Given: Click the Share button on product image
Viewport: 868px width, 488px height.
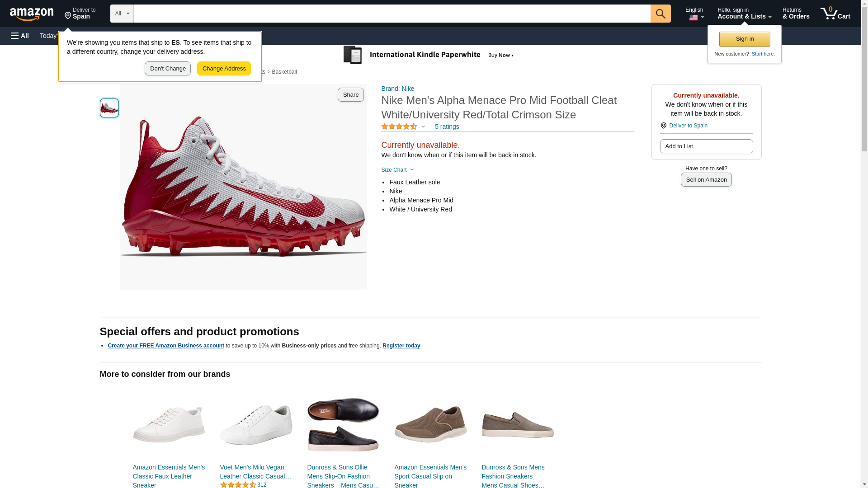Looking at the screenshot, I should (350, 94).
